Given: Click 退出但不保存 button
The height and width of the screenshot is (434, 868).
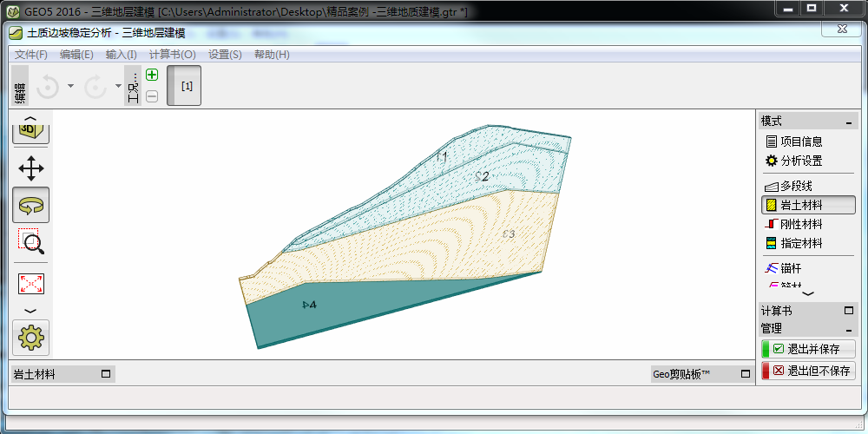Looking at the screenshot, I should pyautogui.click(x=808, y=371).
